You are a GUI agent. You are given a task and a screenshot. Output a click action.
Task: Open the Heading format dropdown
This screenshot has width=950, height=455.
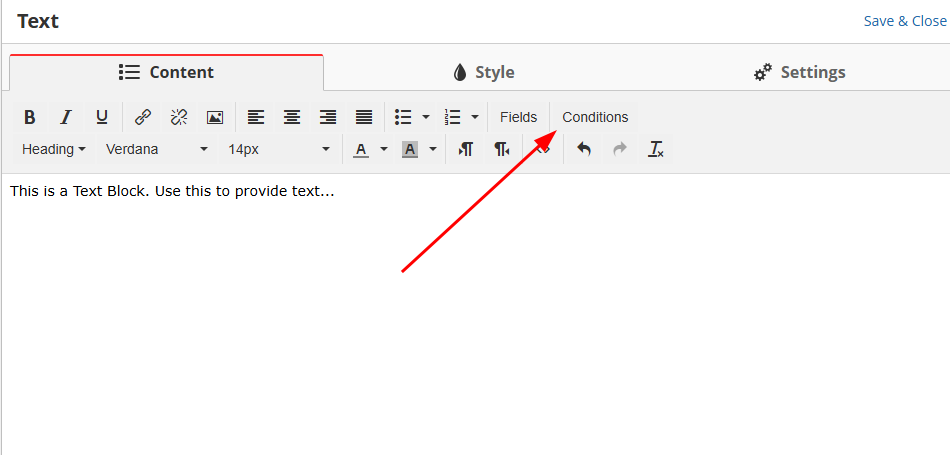click(x=53, y=149)
